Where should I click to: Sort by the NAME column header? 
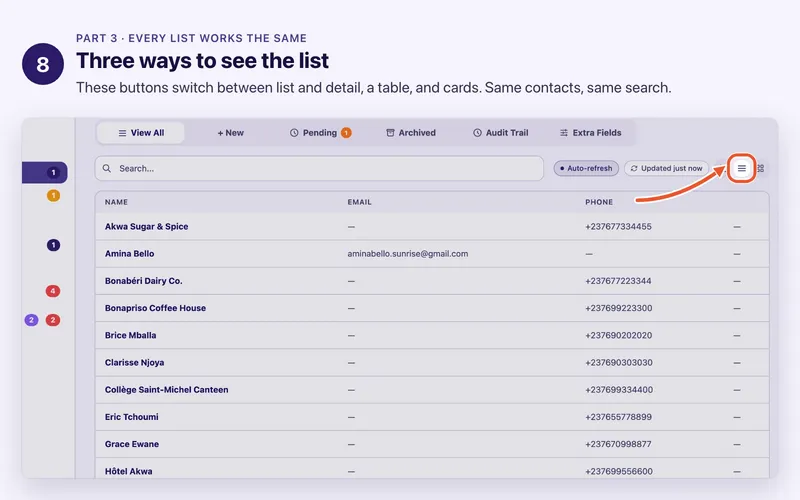coord(116,202)
